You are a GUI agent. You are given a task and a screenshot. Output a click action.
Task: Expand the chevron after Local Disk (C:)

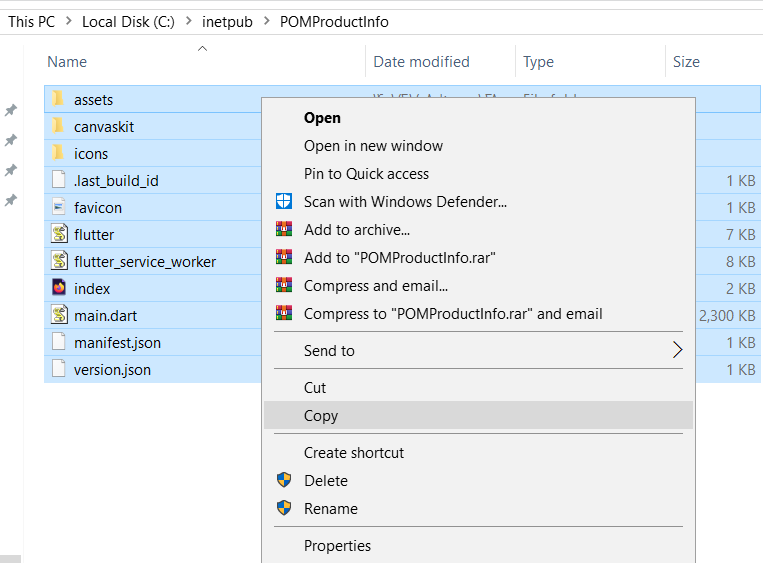click(x=189, y=21)
